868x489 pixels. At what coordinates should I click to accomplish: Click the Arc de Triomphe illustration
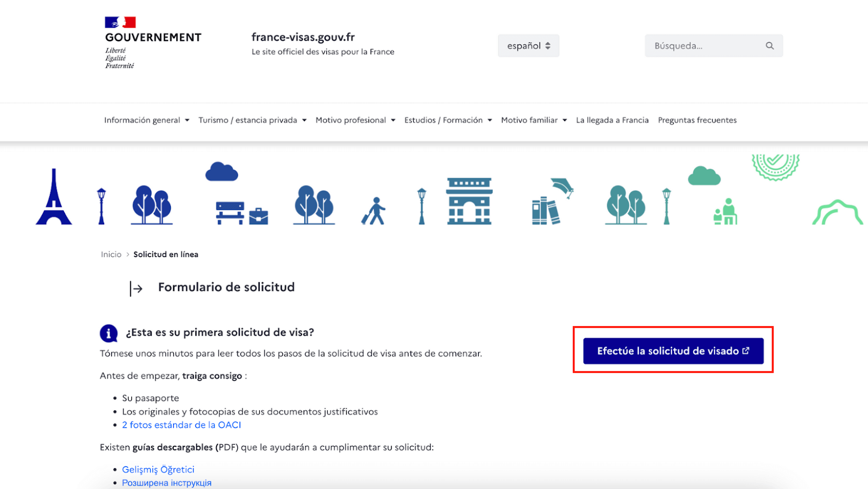click(x=469, y=201)
